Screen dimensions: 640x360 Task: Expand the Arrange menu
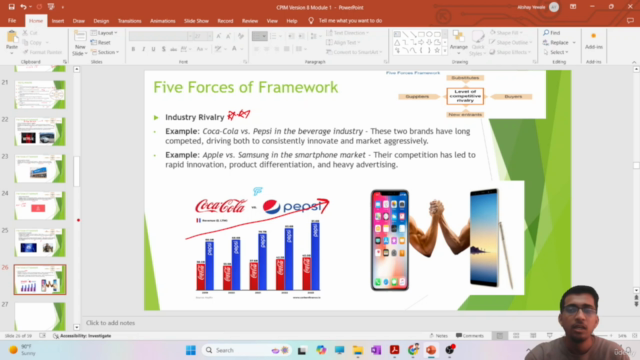[x=458, y=43]
